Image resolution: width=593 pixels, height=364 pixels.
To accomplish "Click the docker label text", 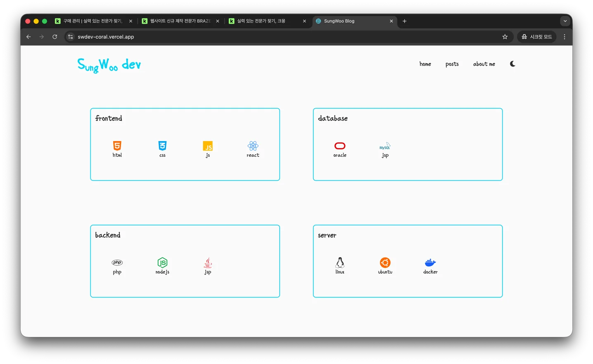I will coord(430,272).
